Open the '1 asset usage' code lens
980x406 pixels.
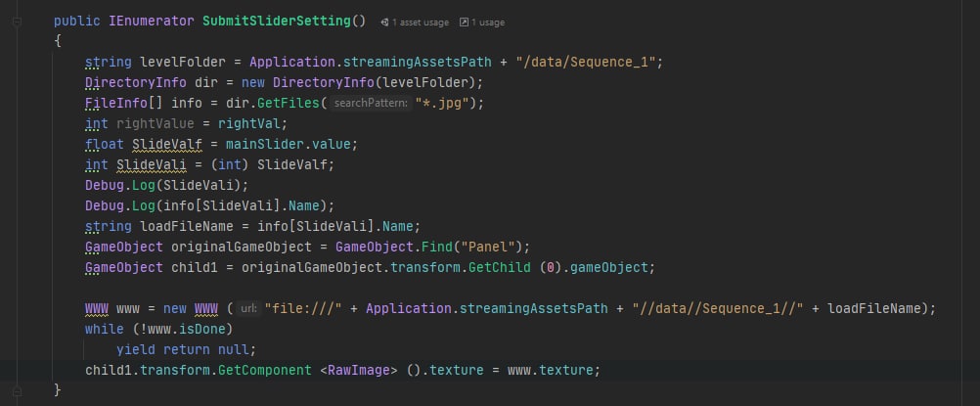pyautogui.click(x=420, y=23)
